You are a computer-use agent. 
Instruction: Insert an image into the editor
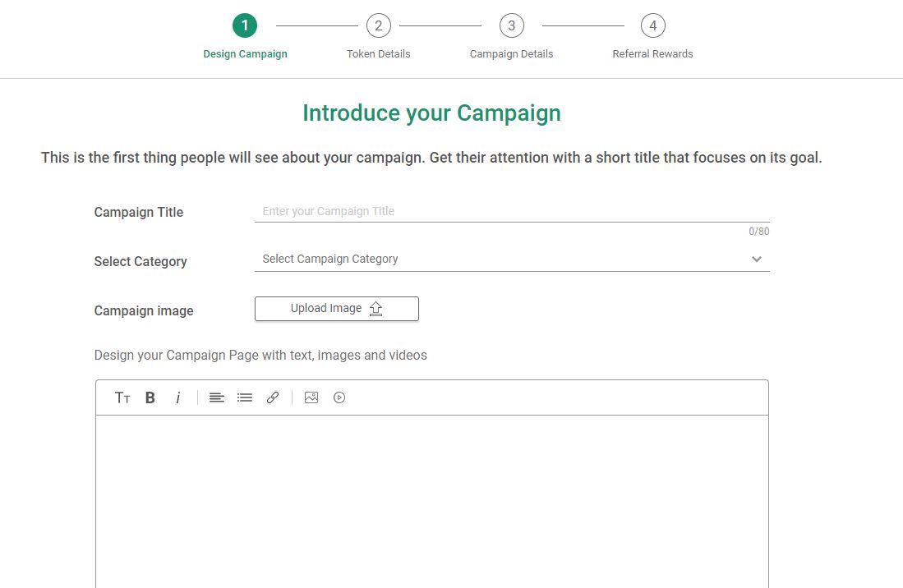click(311, 397)
